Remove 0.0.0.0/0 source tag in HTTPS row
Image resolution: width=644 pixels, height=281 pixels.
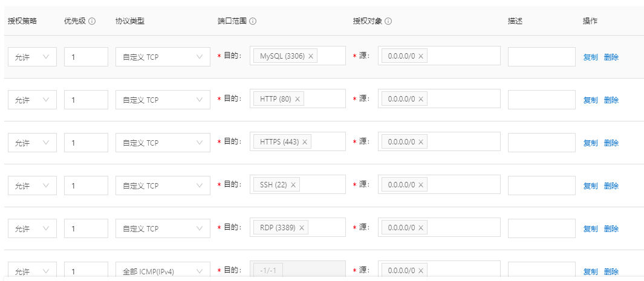[421, 142]
